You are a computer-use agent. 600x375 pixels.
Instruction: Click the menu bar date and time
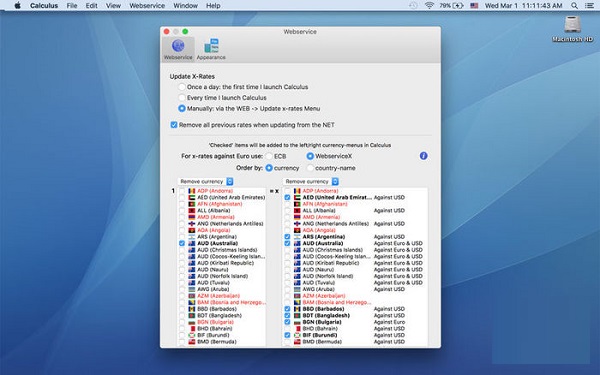click(523, 5)
